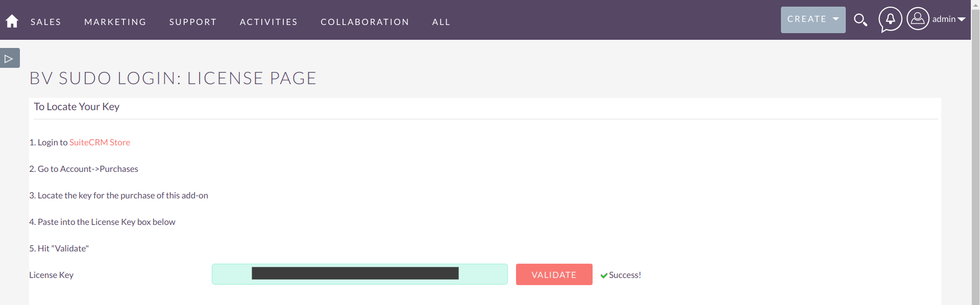Open the SALES menu
Viewport: 980px width, 305px height.
pyautogui.click(x=46, y=22)
